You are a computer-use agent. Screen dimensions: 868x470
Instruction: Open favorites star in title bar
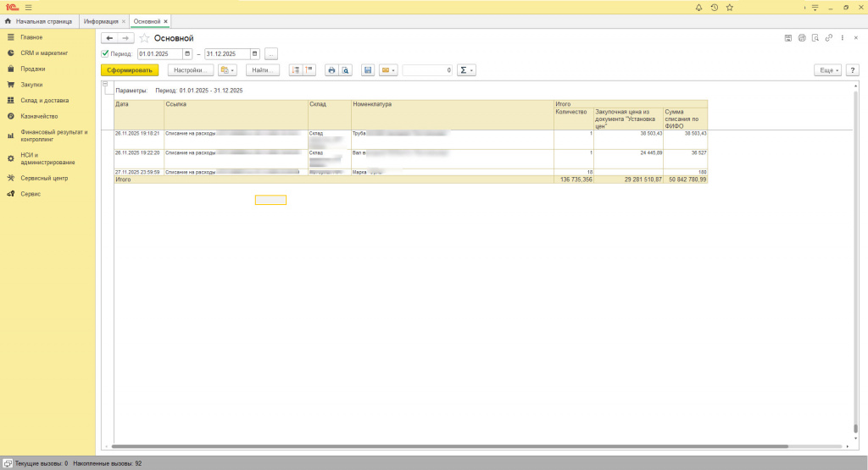(730, 8)
